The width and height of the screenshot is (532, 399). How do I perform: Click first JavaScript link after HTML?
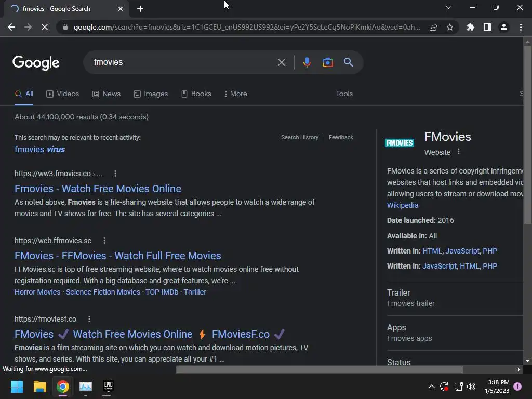click(462, 251)
